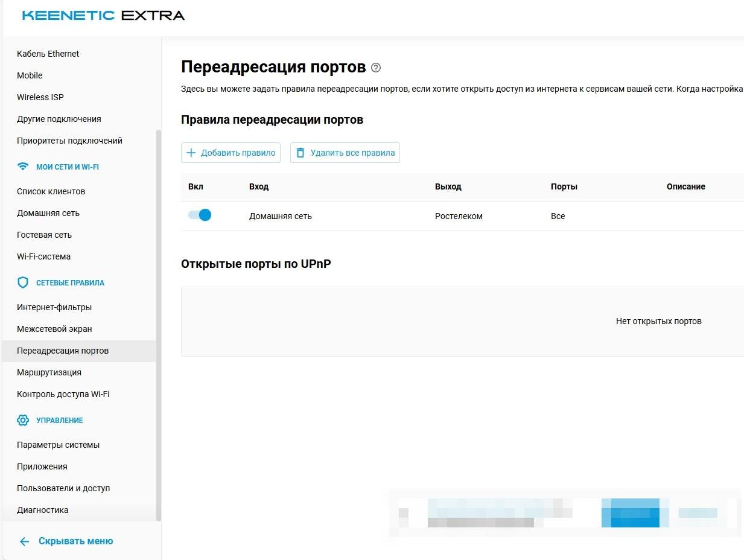Click the sidebar vertical scrollbar
The height and width of the screenshot is (560, 744).
point(159,325)
